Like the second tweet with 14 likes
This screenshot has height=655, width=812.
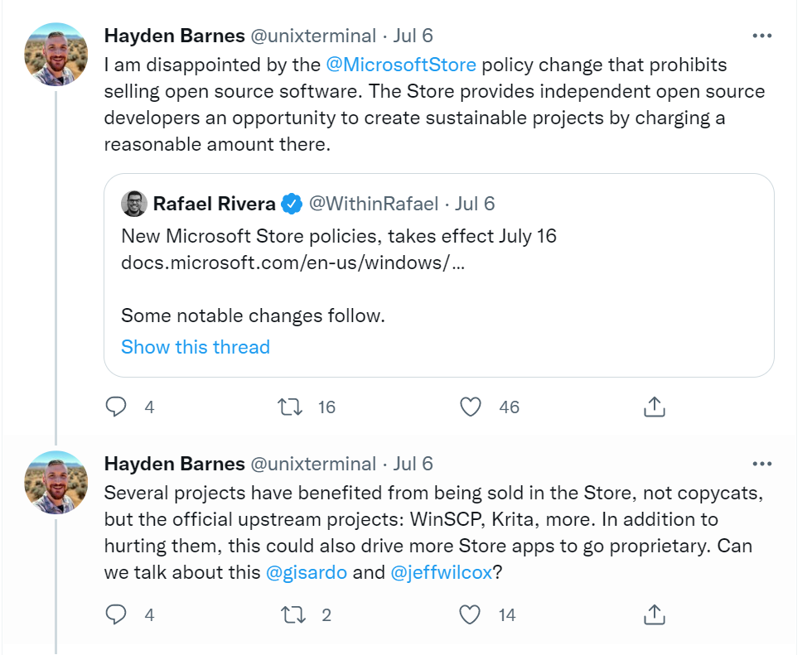pyautogui.click(x=471, y=614)
